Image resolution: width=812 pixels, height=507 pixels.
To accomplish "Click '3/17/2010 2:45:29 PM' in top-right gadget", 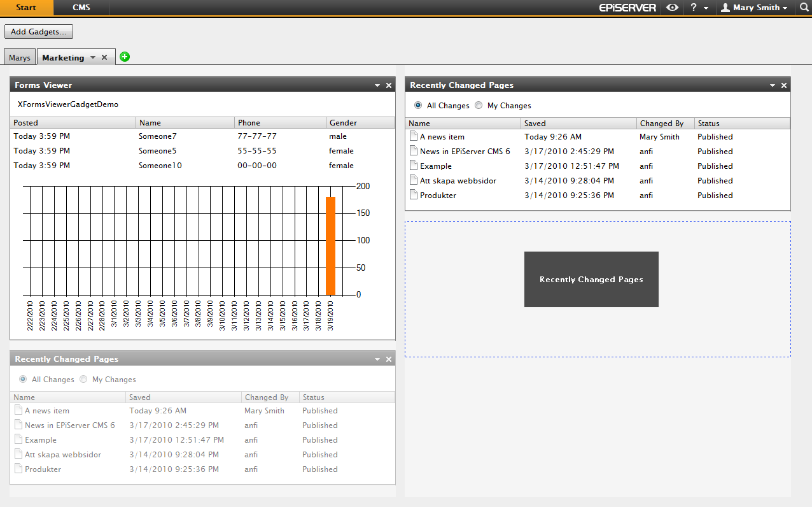I will 570,152.
